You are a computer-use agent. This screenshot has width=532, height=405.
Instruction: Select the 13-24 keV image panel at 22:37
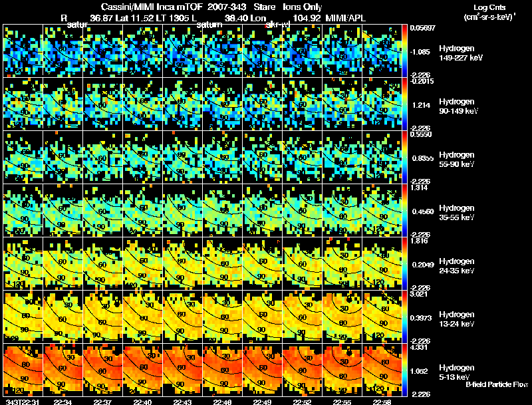click(103, 317)
